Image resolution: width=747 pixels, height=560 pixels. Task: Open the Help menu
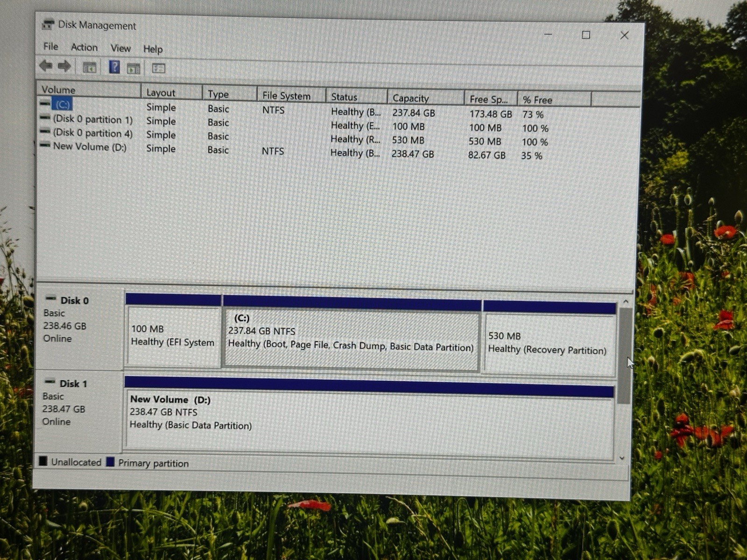(x=153, y=49)
